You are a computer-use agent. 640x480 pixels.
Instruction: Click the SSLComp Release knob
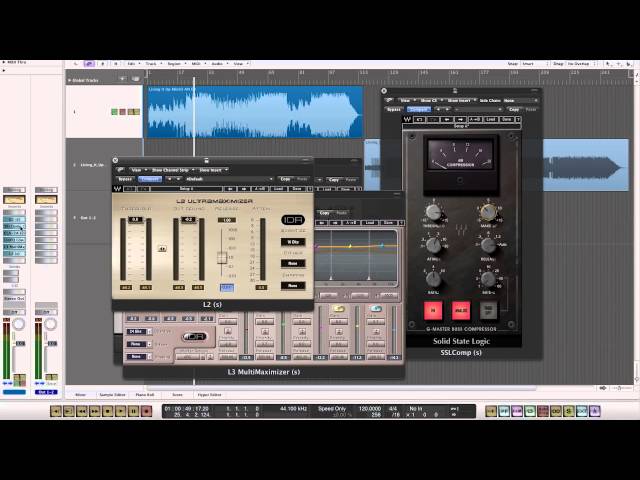[488, 245]
